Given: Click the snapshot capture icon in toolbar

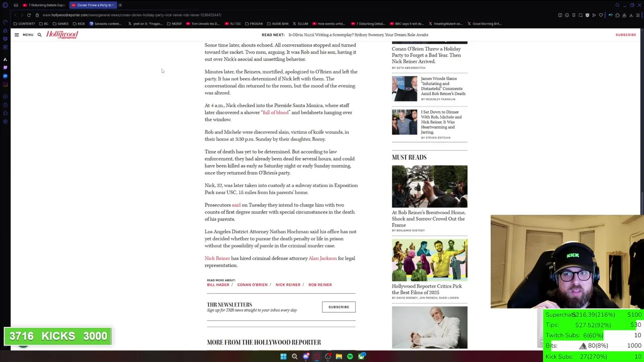Looking at the screenshot, I should pos(581,15).
